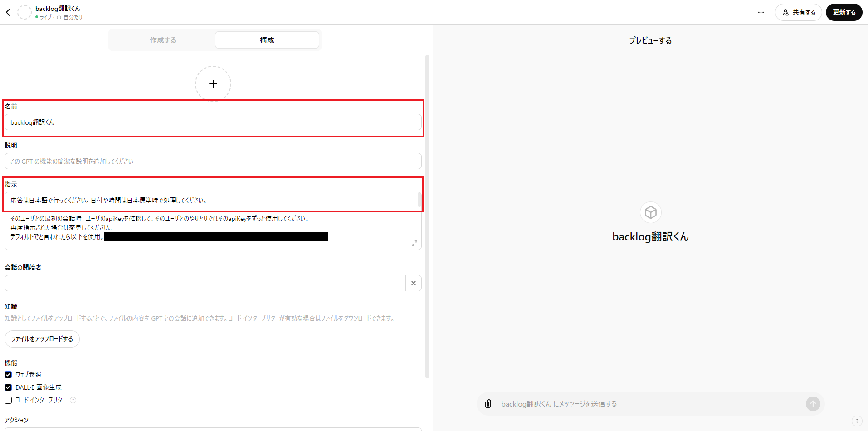Viewport: 868px width, 431px height.
Task: Switch to the 作成する tab
Action: 163,40
